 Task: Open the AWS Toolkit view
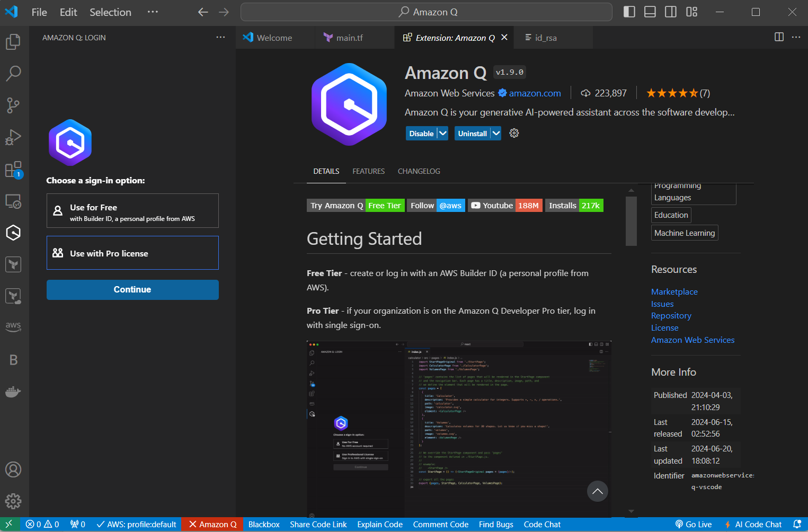13,326
